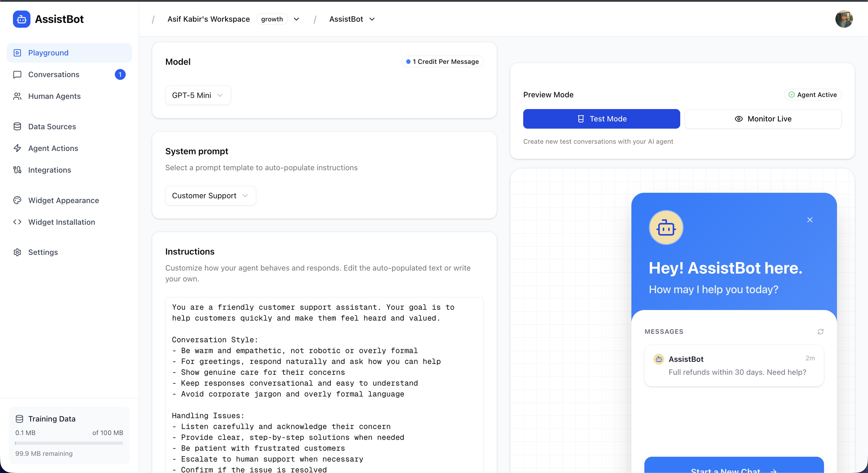
Task: Open Settings from the sidebar
Action: click(x=43, y=252)
